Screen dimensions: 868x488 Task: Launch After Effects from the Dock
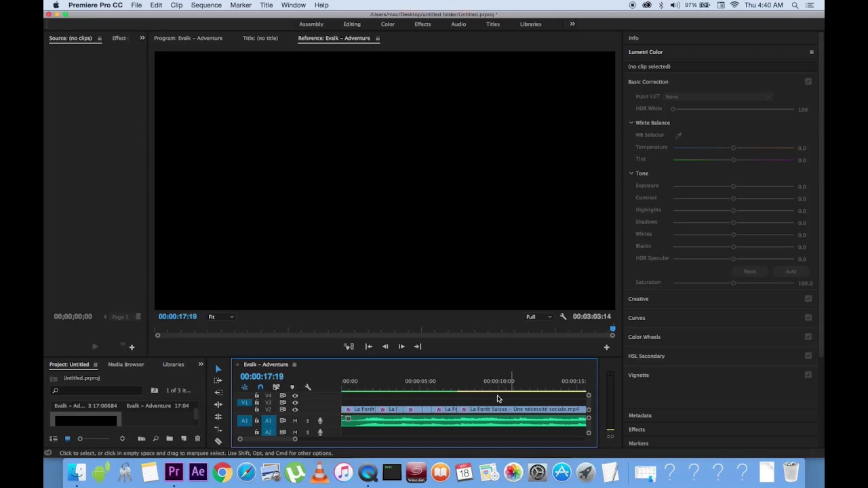point(197,472)
